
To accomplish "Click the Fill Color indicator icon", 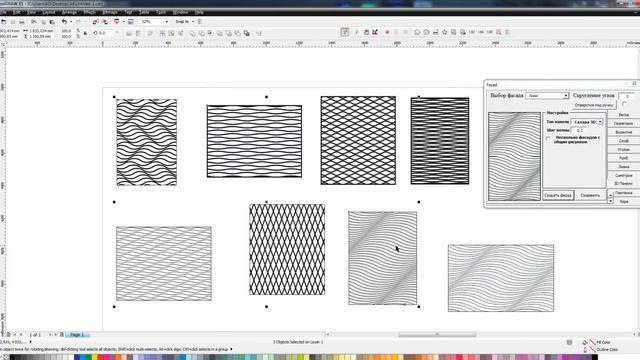I will pos(585,342).
